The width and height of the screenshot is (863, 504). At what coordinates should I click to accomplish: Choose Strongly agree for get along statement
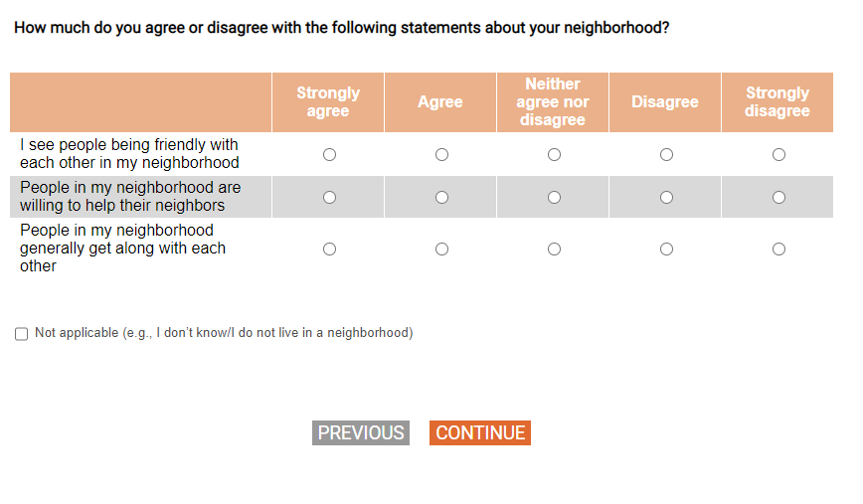pos(329,249)
